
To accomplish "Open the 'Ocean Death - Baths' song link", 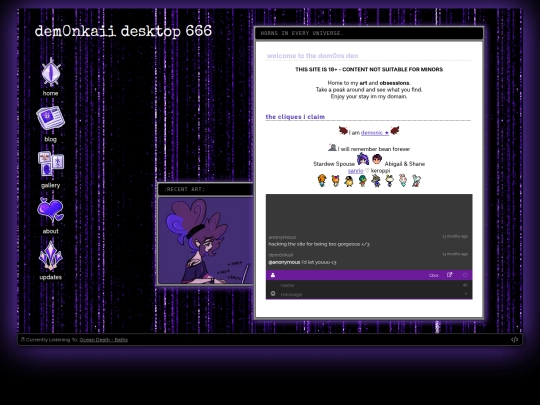I will click(104, 340).
